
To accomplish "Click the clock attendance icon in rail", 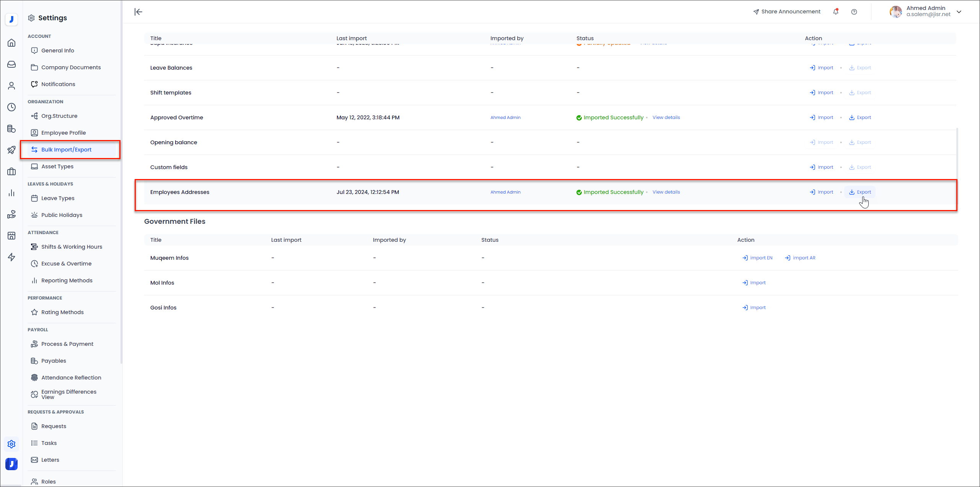I will click(x=11, y=107).
